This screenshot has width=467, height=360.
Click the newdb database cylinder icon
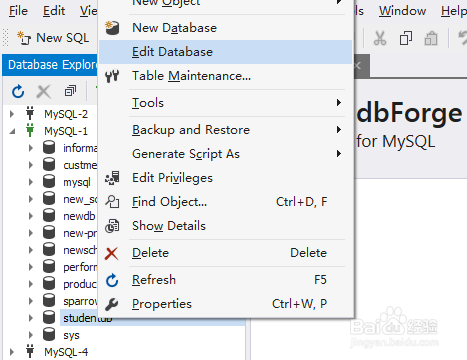pyautogui.click(x=49, y=215)
